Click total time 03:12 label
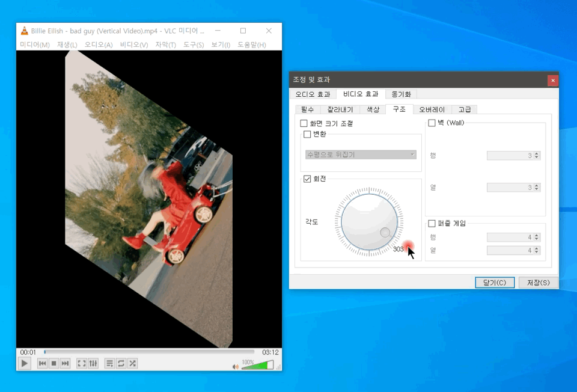 [x=270, y=352]
